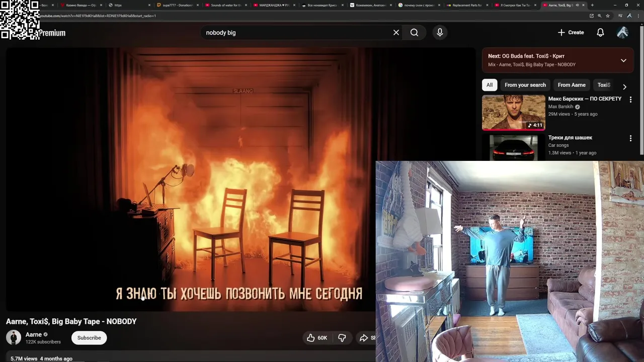Screen dimensions: 644x362
Task: Close the 'Replacement Parts for' tab
Action: [x=487, y=5]
